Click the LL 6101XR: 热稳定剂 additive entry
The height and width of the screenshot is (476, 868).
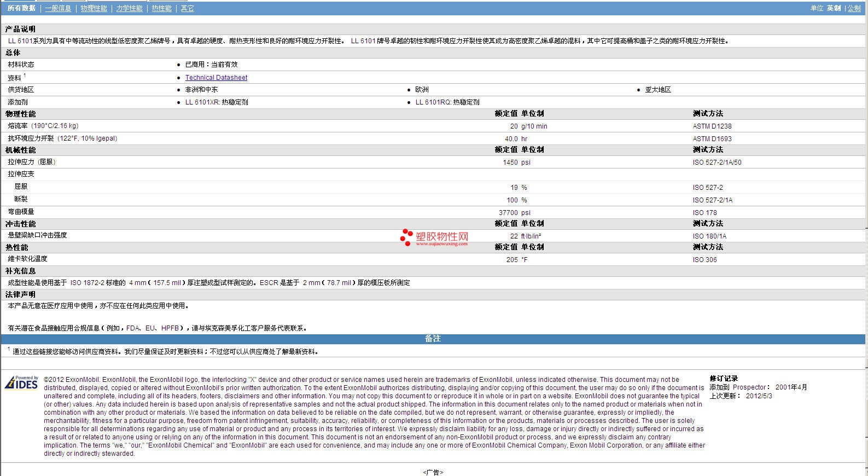tap(217, 102)
